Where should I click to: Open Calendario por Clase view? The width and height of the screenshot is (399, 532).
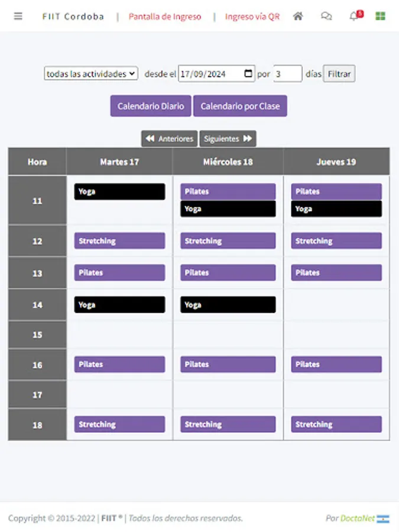pos(241,106)
